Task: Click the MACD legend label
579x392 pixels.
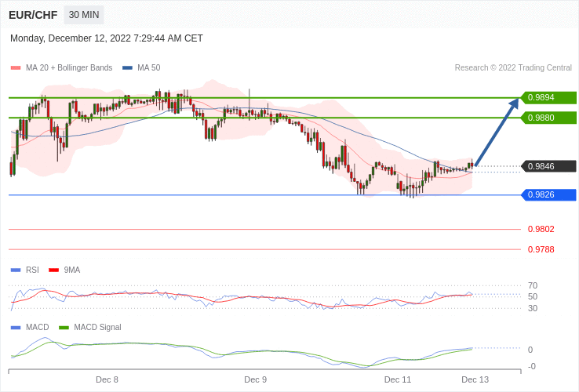Action: click(x=38, y=328)
